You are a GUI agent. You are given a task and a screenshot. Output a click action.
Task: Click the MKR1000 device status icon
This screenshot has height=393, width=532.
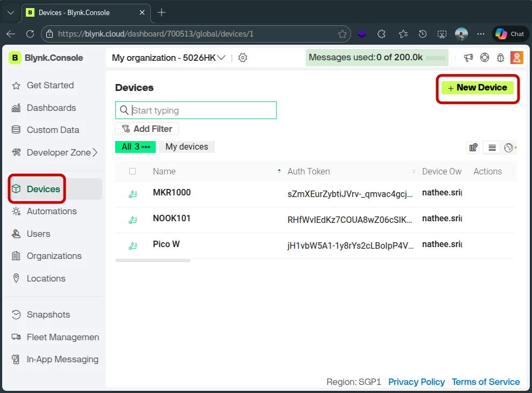pos(132,194)
